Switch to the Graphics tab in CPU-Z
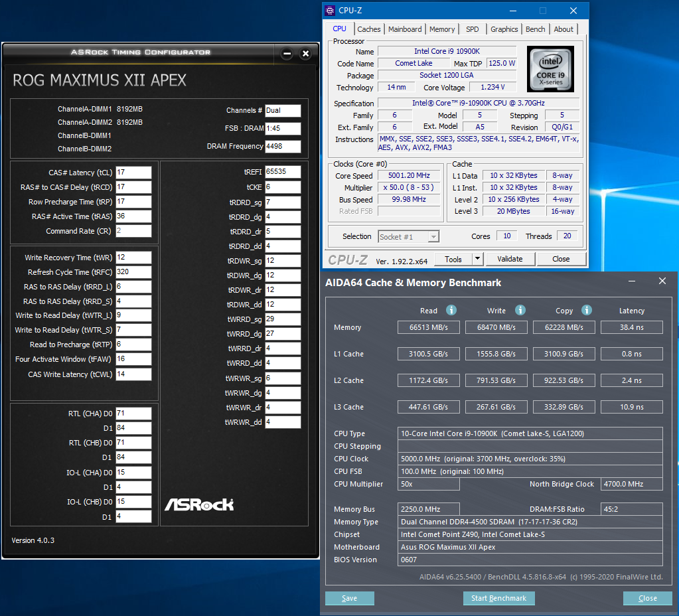This screenshot has height=616, width=679. point(504,29)
